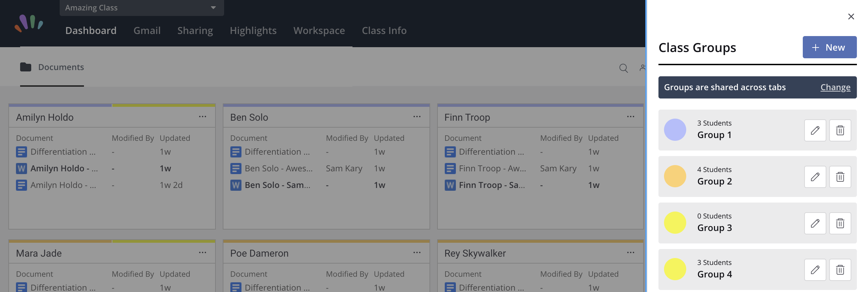
Task: Select Group 2 name text
Action: (714, 181)
